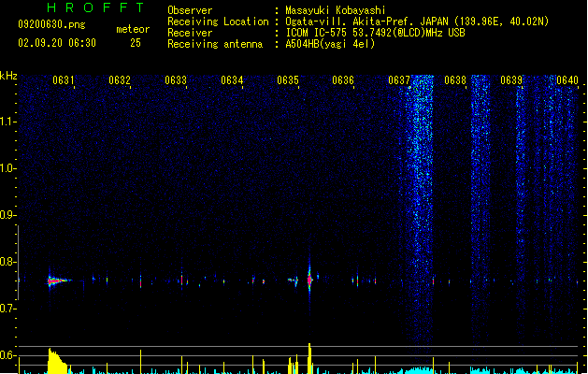
Task: Click the strong meteor echo after 0635
Action: [309, 280]
